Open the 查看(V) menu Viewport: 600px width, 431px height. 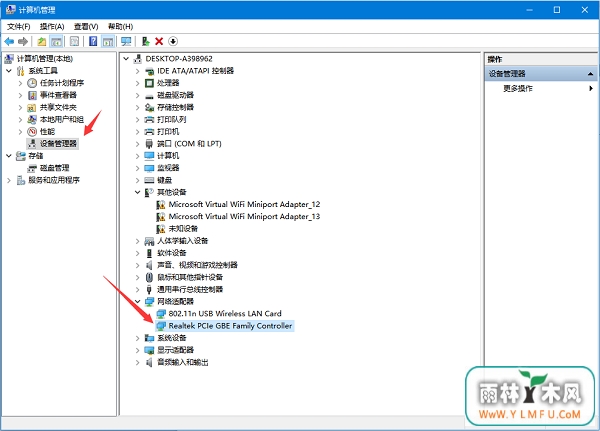click(86, 26)
